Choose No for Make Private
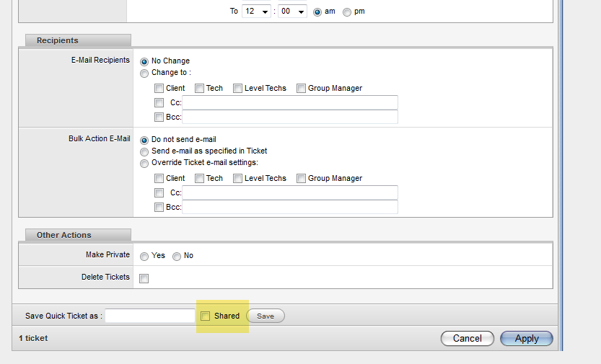 coord(177,257)
